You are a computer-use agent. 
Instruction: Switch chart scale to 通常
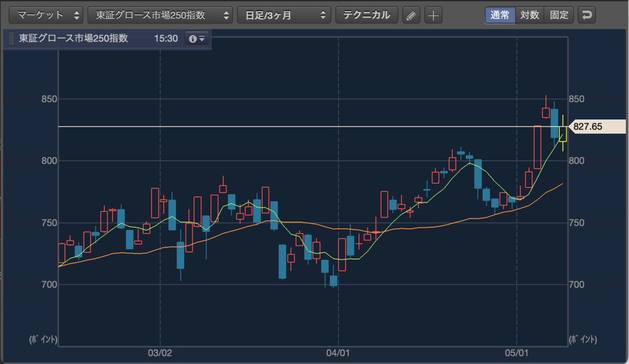(x=500, y=15)
